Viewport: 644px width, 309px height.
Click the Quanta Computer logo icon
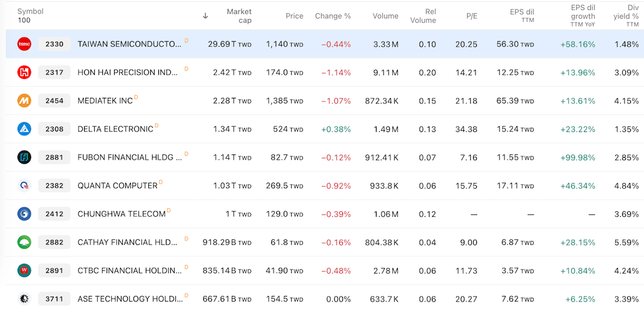point(24,186)
